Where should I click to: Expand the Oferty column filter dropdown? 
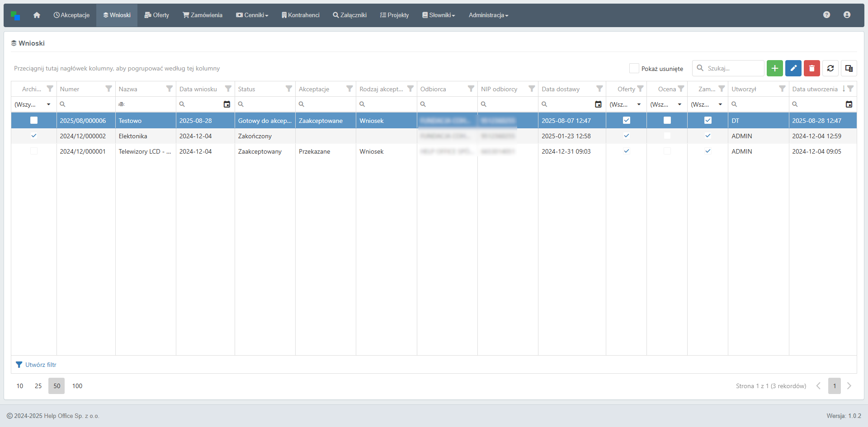639,104
